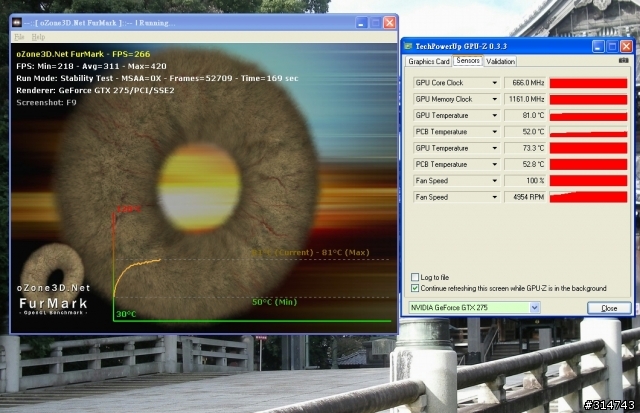640x413 pixels.
Task: Click the FurMark title bar app icon
Action: [x=17, y=22]
